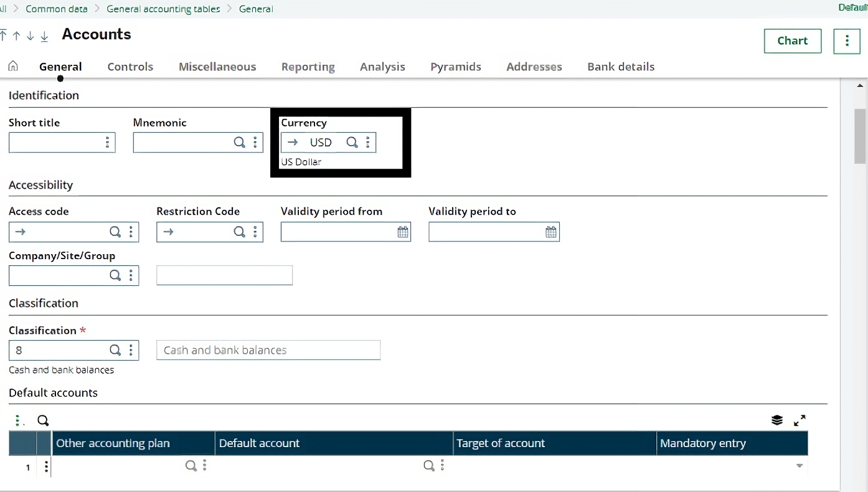868x492 pixels.
Task: Open the Currency lookup magnifier
Action: (x=352, y=142)
